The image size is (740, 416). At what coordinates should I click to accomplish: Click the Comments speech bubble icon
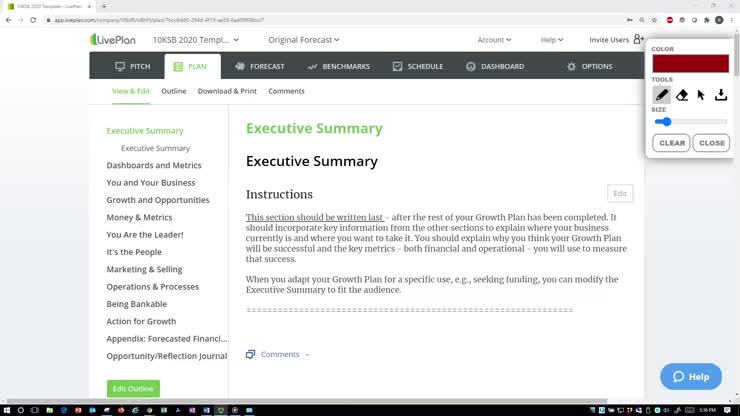click(x=251, y=354)
